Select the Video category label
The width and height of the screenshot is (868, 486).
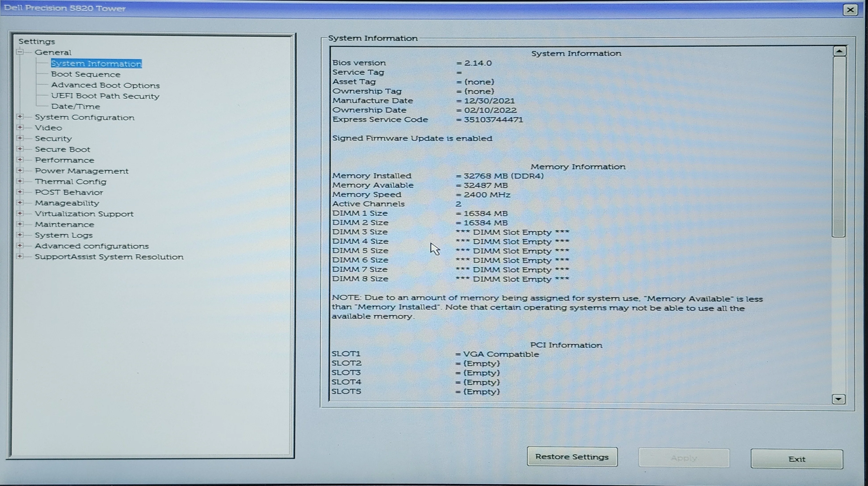coord(49,128)
